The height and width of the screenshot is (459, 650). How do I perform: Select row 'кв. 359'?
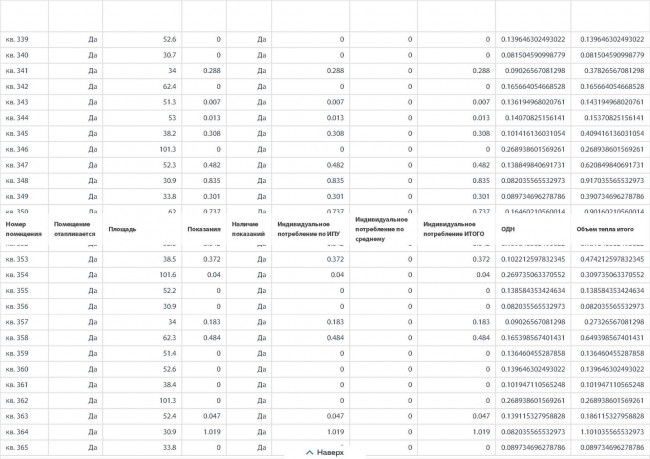pos(325,353)
